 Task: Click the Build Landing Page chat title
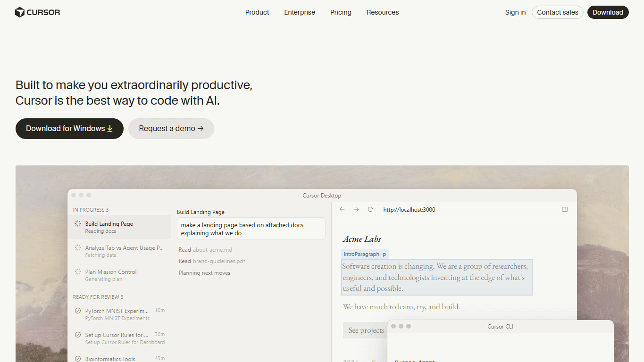pos(201,212)
